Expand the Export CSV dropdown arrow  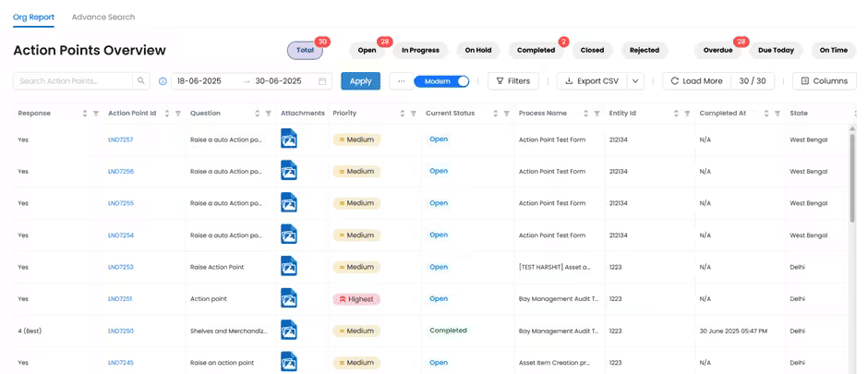[x=634, y=81]
